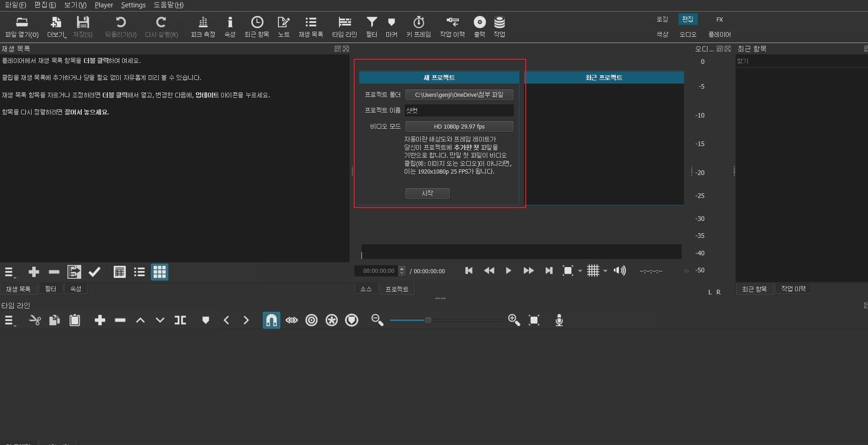Click the playlist update checkmark icon
868x445 pixels.
[95, 272]
